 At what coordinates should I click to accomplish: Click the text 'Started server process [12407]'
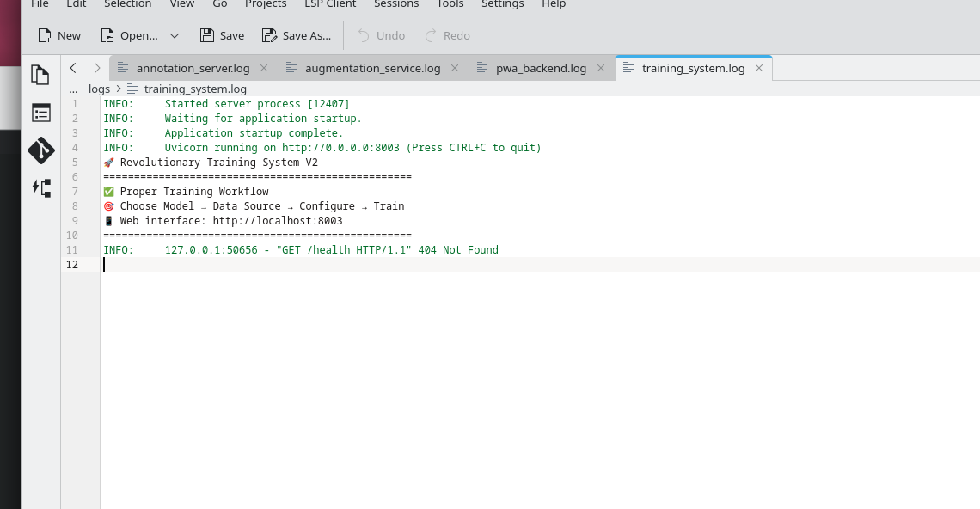click(257, 104)
